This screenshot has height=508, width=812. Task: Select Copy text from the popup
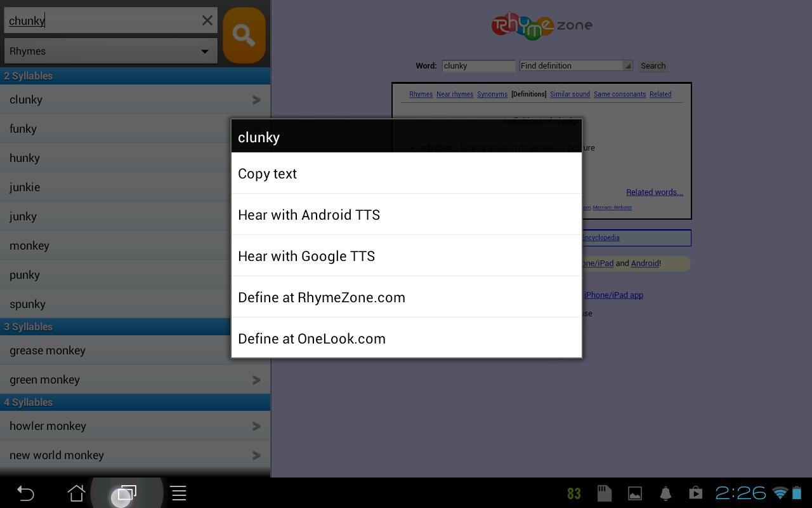[x=407, y=173]
